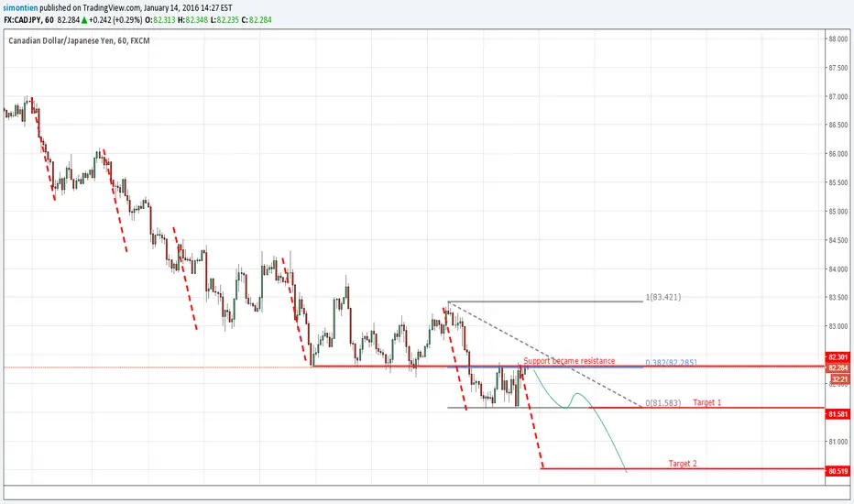Viewport: 854px width, 504px height.
Task: Click the red 82.301 price tag
Action: pos(838,356)
